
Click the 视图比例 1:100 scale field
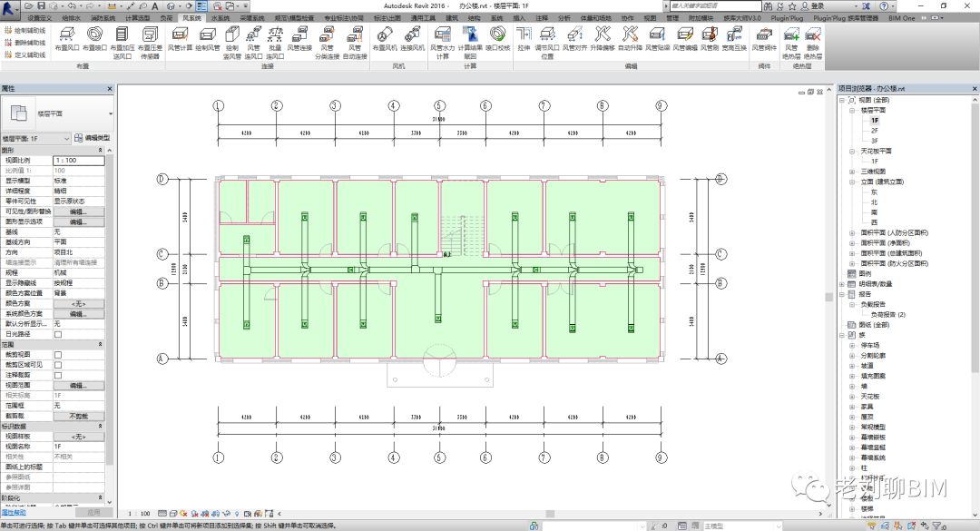79,161
